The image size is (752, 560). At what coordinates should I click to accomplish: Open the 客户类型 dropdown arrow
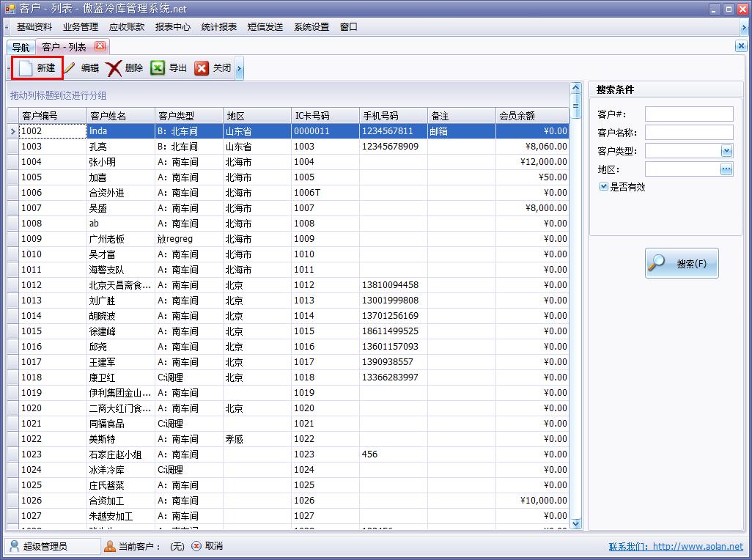click(x=726, y=151)
